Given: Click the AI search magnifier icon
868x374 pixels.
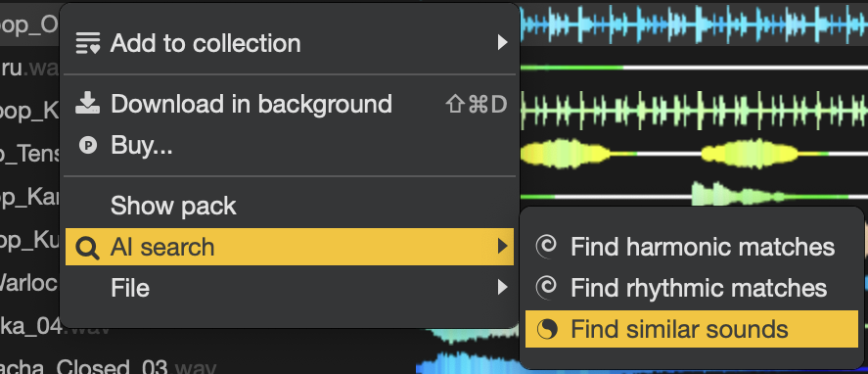Looking at the screenshot, I should (87, 247).
